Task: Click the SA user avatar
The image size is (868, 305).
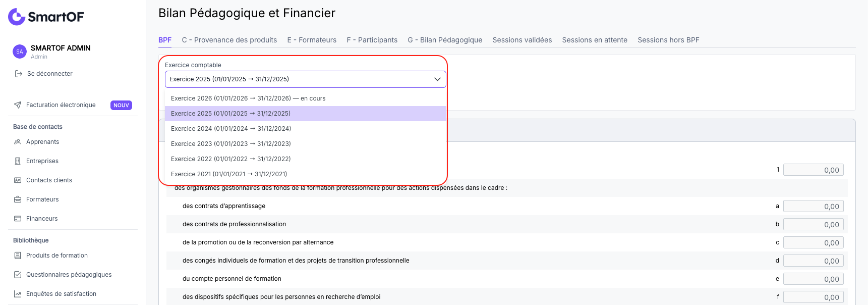Action: 20,52
